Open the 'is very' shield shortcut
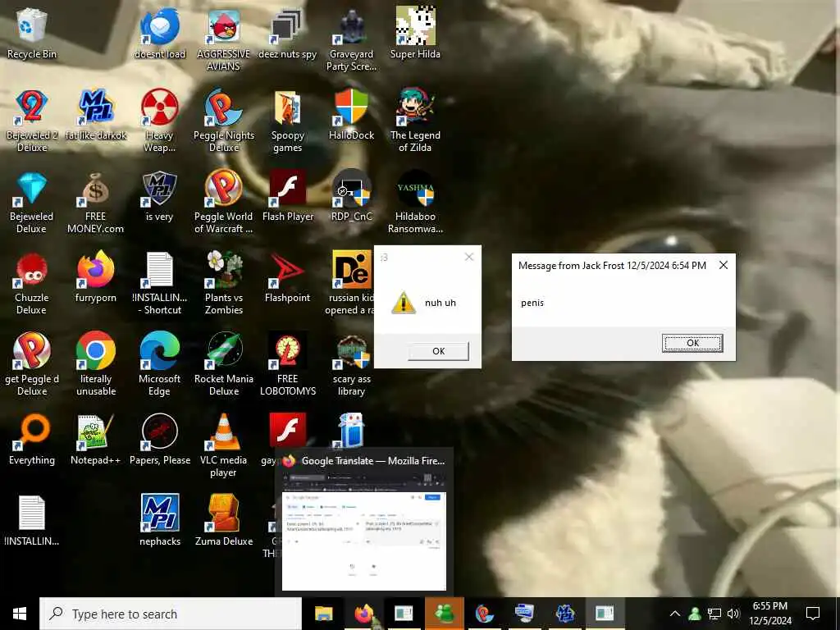Screen dimensions: 840x630 [x=160, y=196]
